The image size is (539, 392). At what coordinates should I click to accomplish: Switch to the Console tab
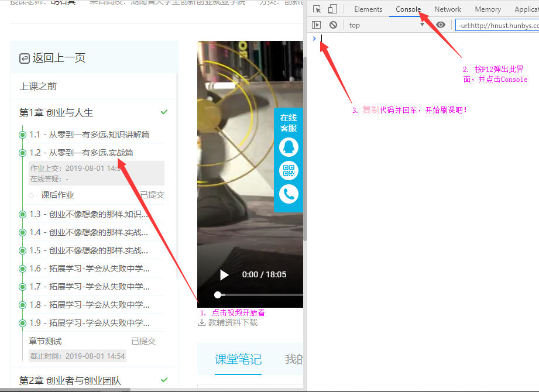click(408, 9)
